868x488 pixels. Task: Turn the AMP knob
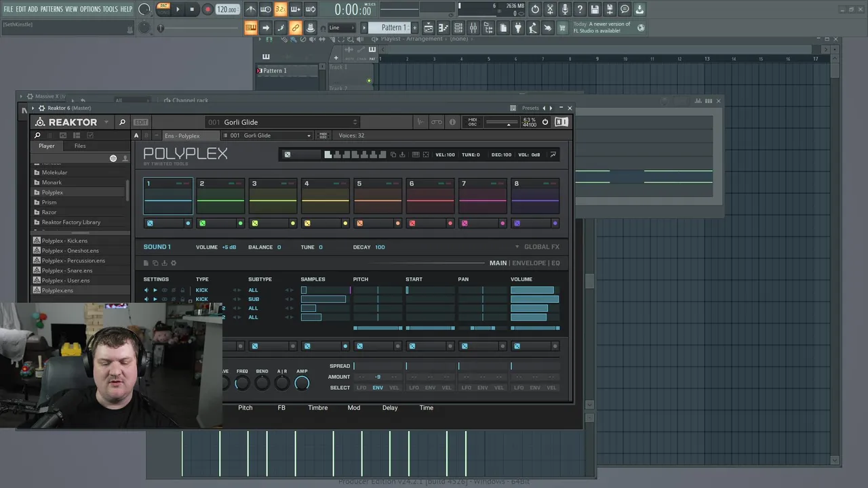pyautogui.click(x=302, y=383)
